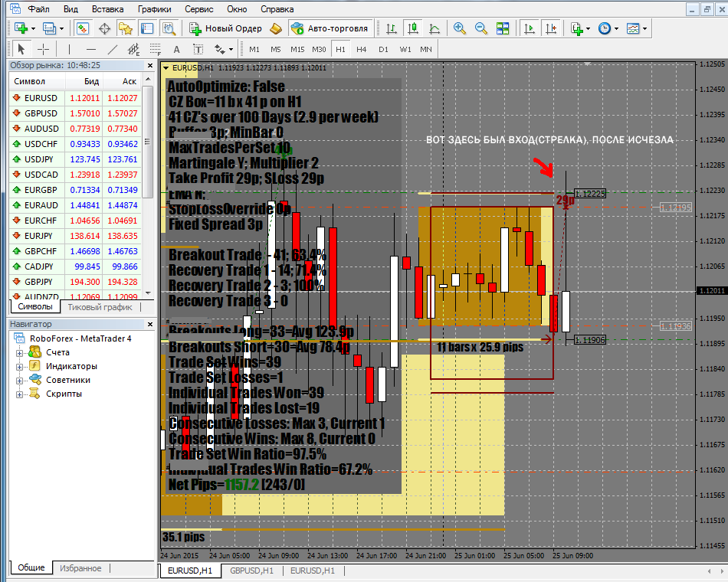This screenshot has width=728, height=582.
Task: Select the Equidistant Channel tool
Action: point(133,49)
